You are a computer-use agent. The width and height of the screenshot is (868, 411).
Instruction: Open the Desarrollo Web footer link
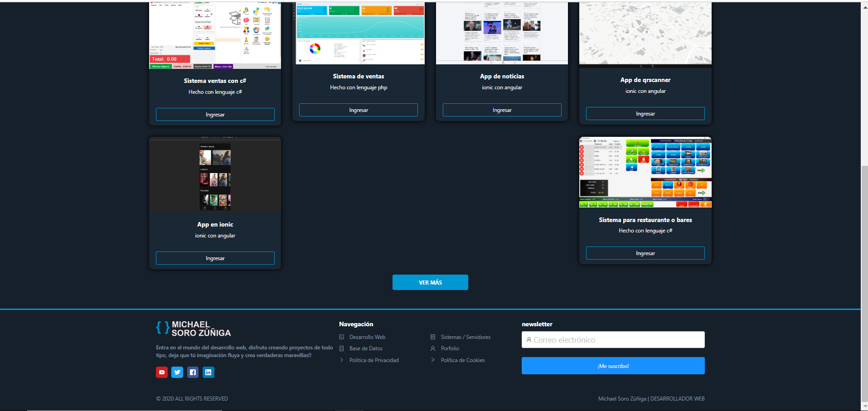pos(367,337)
